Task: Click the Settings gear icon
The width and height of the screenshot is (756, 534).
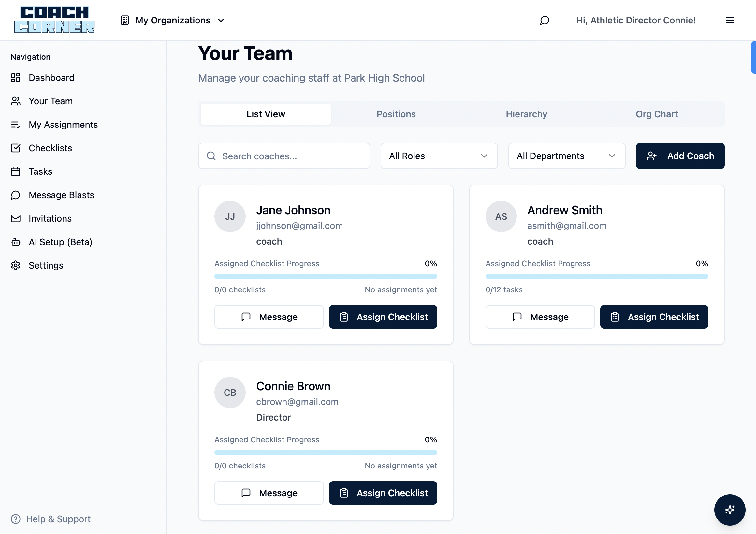Action: (x=15, y=265)
